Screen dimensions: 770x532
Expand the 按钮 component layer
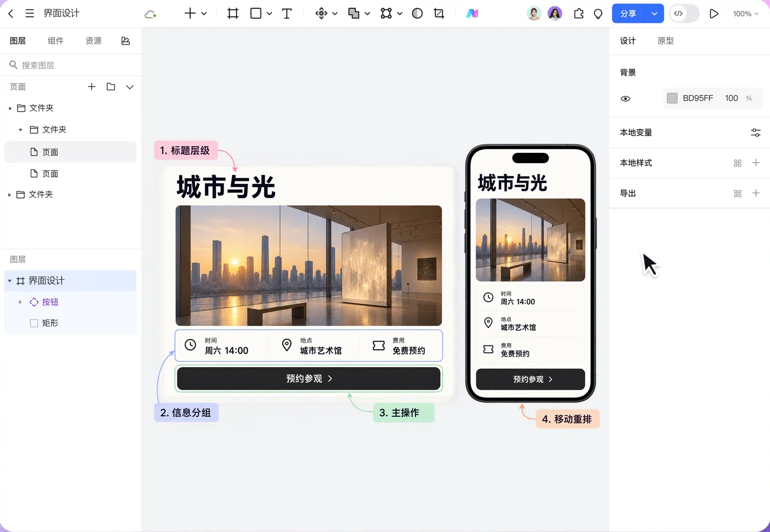coord(20,302)
